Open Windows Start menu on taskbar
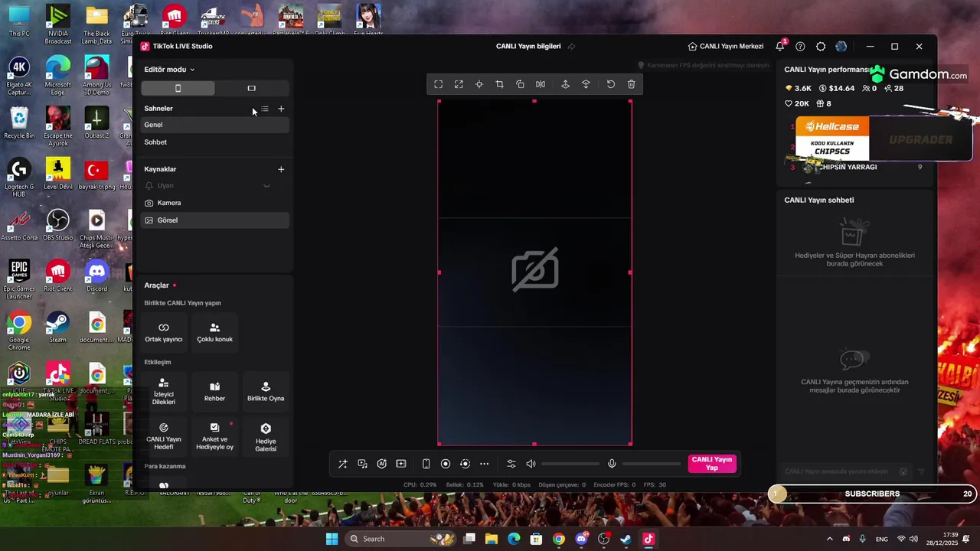Viewport: 980px width, 551px height. 332,539
